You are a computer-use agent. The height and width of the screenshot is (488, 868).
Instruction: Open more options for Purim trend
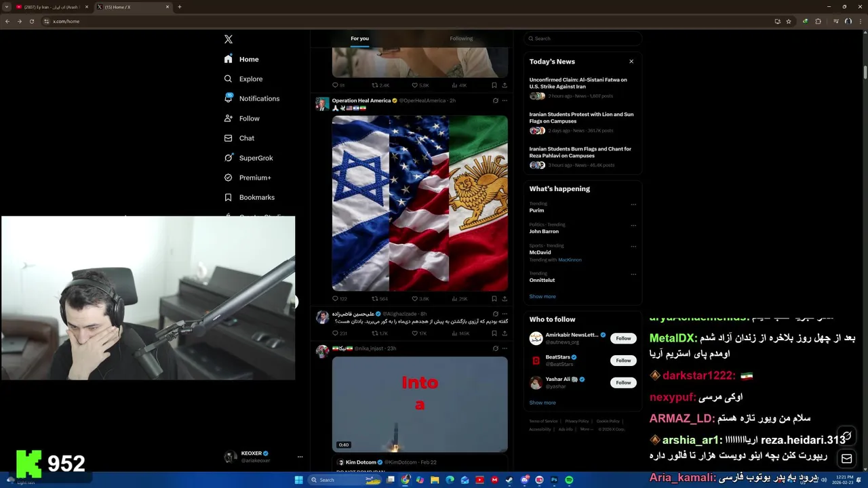tap(633, 205)
